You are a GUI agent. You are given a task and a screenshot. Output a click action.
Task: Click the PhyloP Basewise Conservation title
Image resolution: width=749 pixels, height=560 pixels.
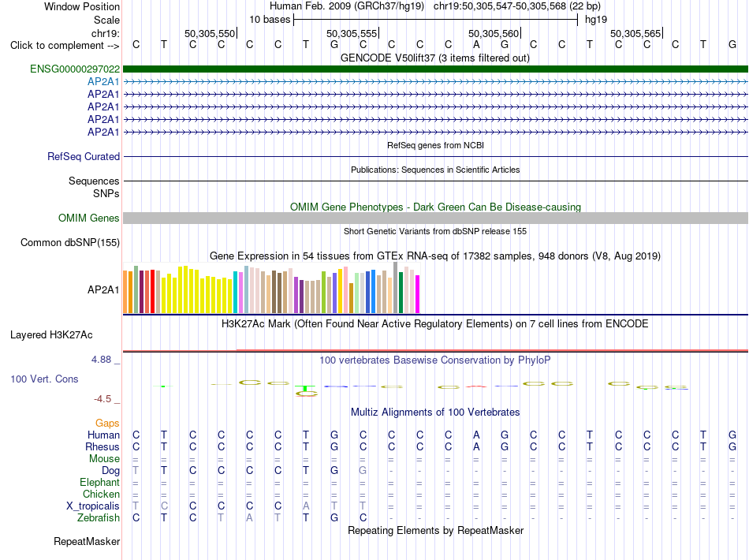tap(435, 360)
